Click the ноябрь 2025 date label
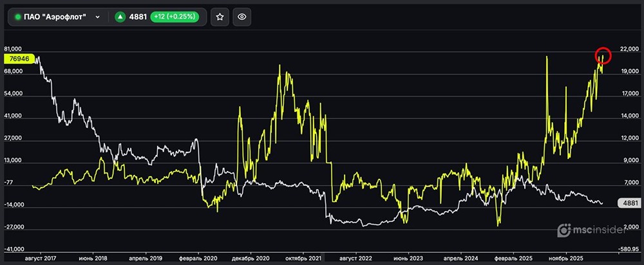Screen dimensions: 644x265 tap(566, 259)
